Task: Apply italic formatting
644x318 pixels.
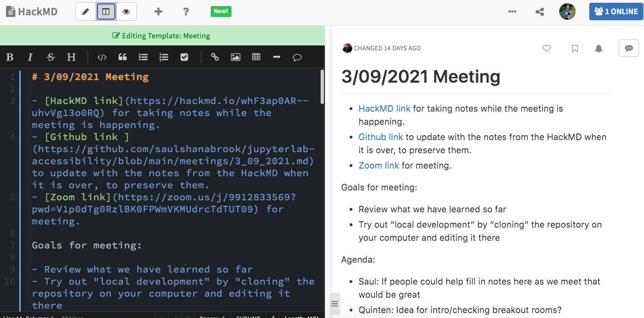Action: [x=30, y=57]
